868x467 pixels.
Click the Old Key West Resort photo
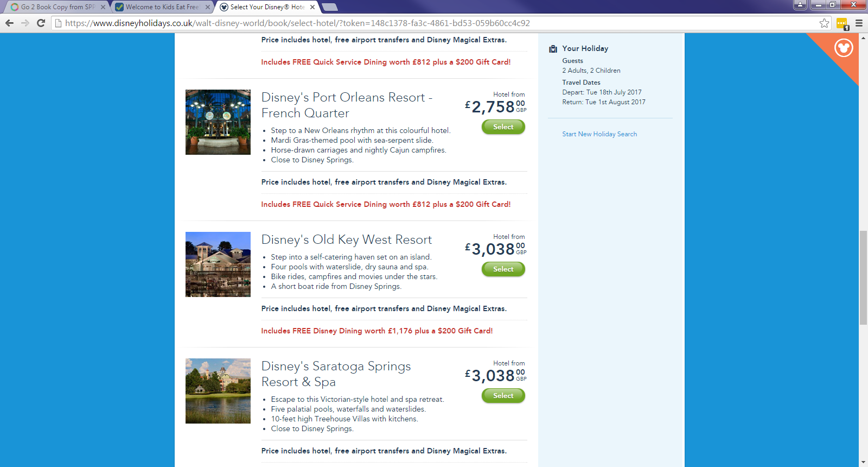coord(218,264)
